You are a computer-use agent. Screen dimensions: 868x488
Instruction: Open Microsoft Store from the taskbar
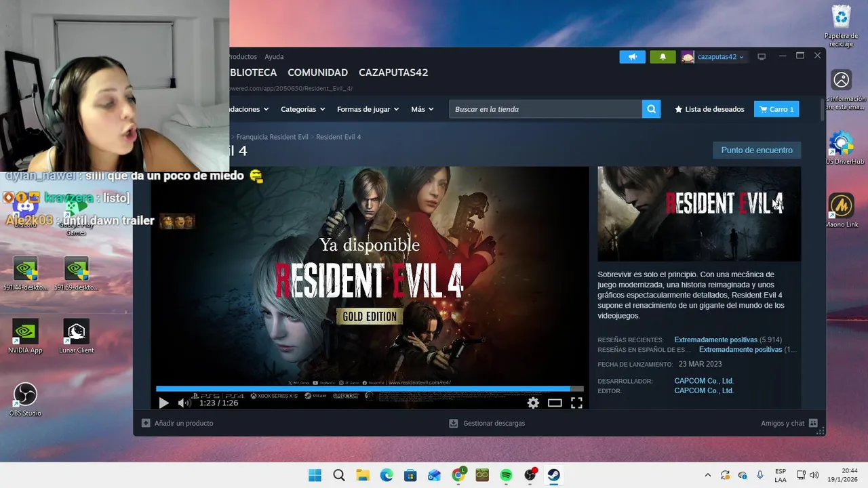point(410,475)
